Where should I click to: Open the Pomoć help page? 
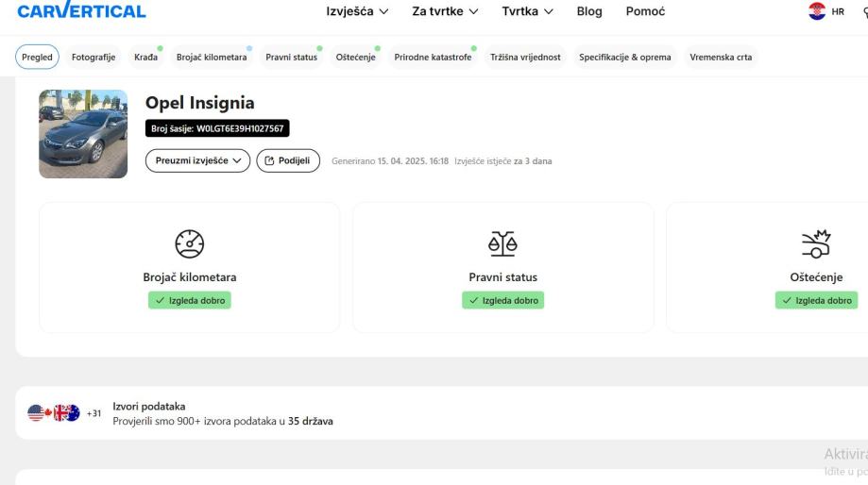[645, 11]
